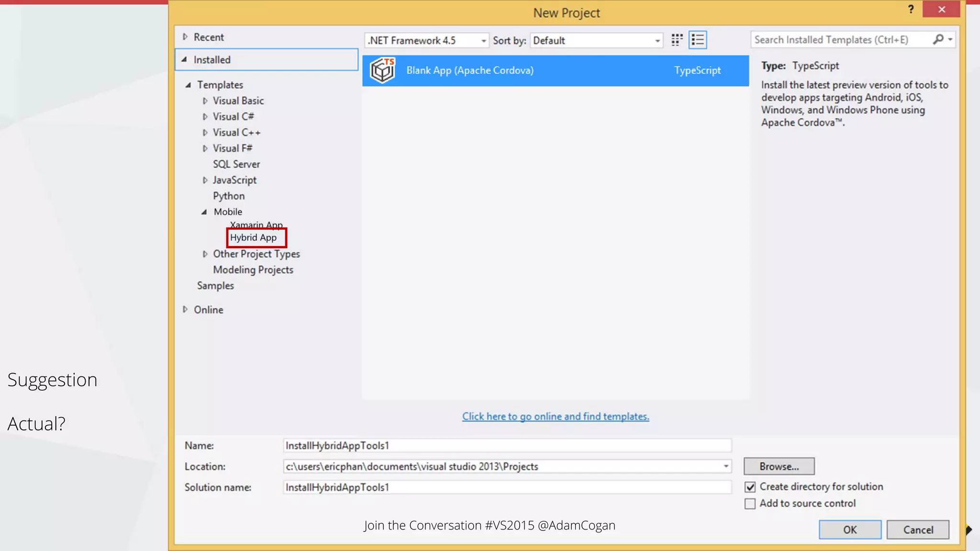This screenshot has width=980, height=551.
Task: Expand the Online section
Action: click(185, 309)
